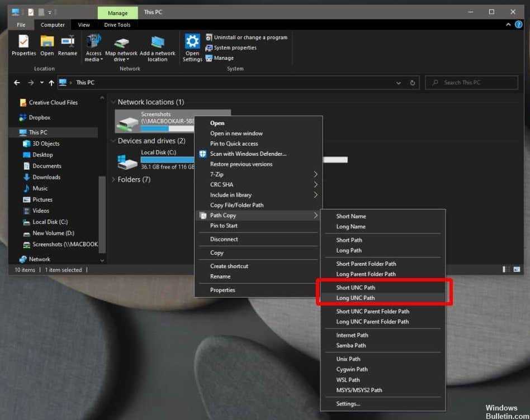This screenshot has height=420, width=530.
Task: Expand the Folders (7) group
Action: (113, 180)
